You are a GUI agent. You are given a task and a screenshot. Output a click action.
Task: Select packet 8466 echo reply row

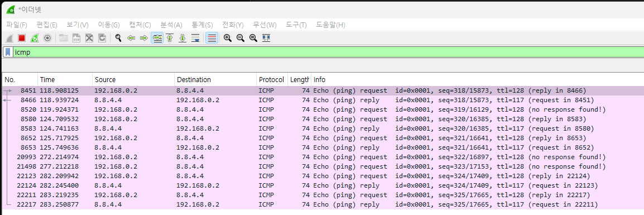[323, 100]
